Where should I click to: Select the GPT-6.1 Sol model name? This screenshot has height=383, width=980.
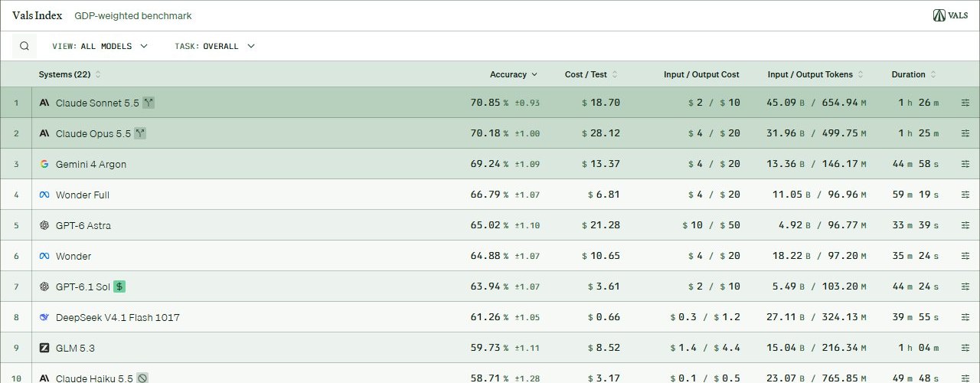tap(83, 286)
